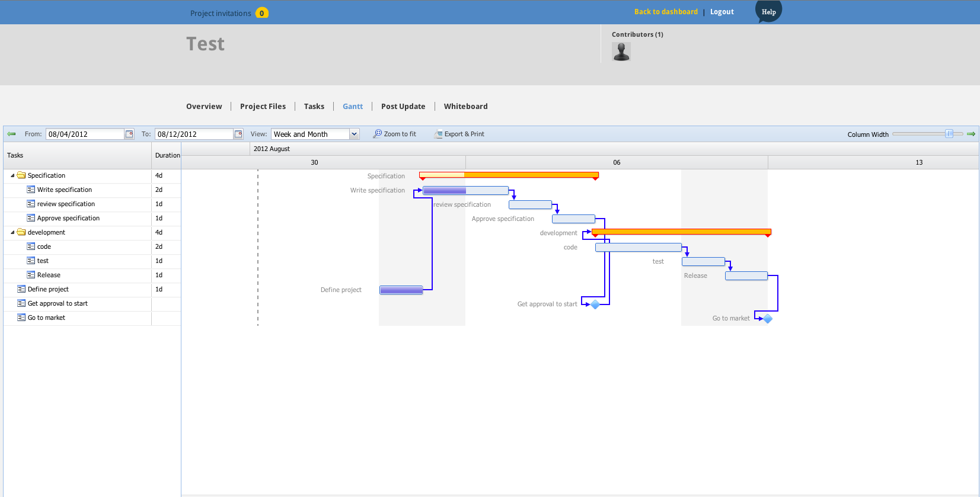Click the Go to market milestone diamond
This screenshot has height=497, width=980.
pos(768,319)
